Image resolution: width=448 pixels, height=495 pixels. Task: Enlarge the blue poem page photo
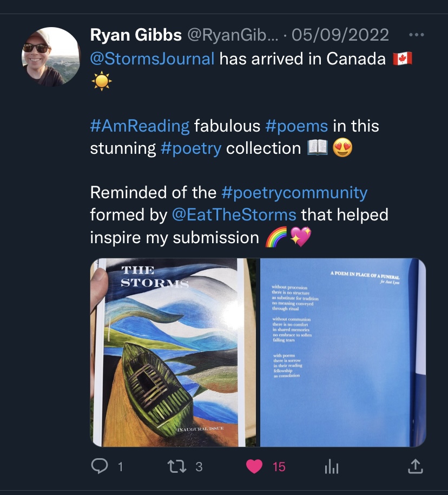(342, 352)
